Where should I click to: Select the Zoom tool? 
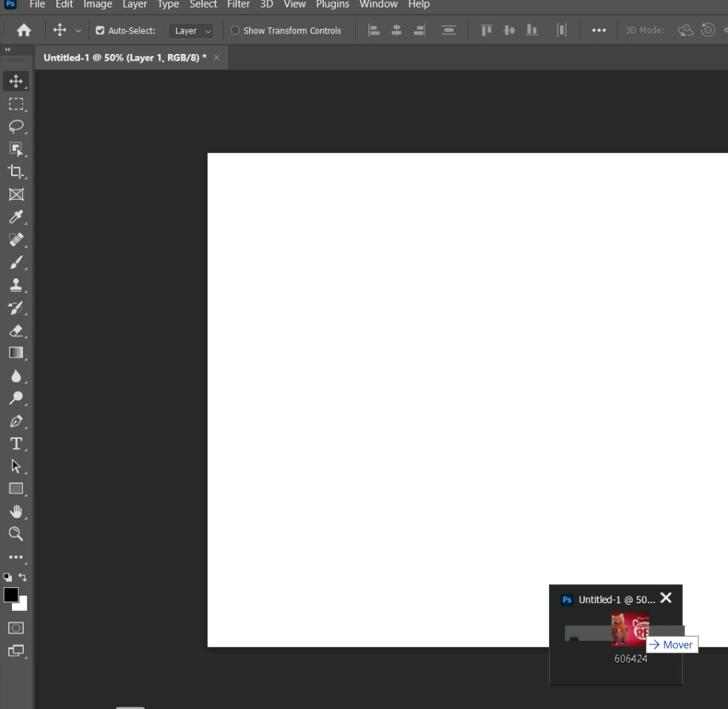pos(16,534)
